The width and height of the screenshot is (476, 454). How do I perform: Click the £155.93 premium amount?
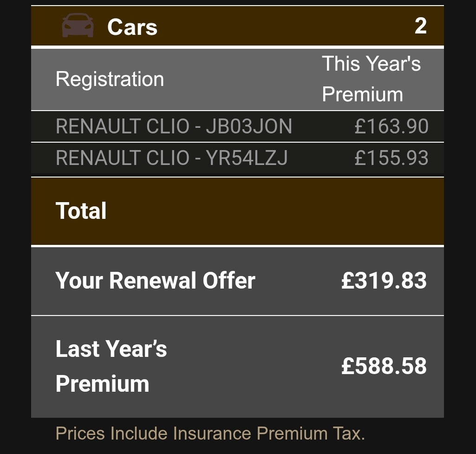pyautogui.click(x=391, y=158)
